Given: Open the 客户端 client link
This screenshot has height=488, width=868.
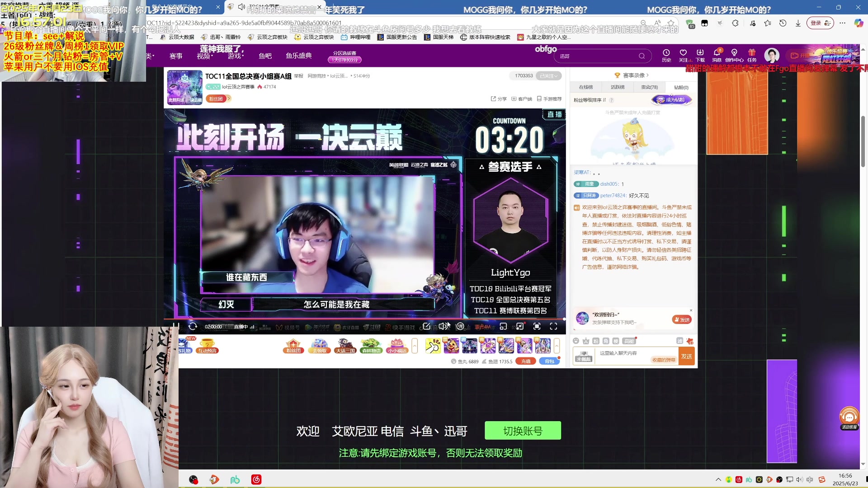Looking at the screenshot, I should point(522,99).
